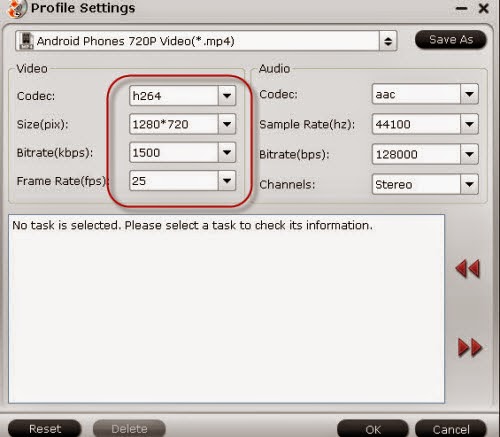Image resolution: width=500 pixels, height=437 pixels.
Task: Click in the 128000 audio bitrate field
Action: pos(416,154)
